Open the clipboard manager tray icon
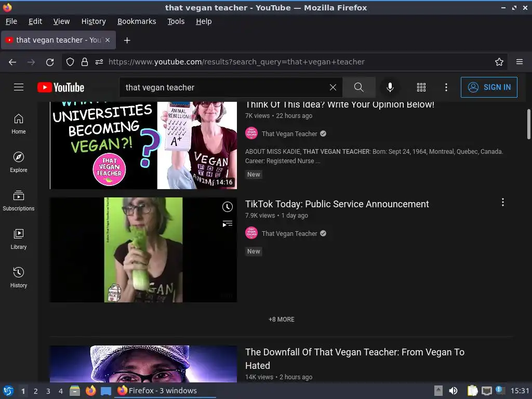532x399 pixels. click(x=472, y=391)
